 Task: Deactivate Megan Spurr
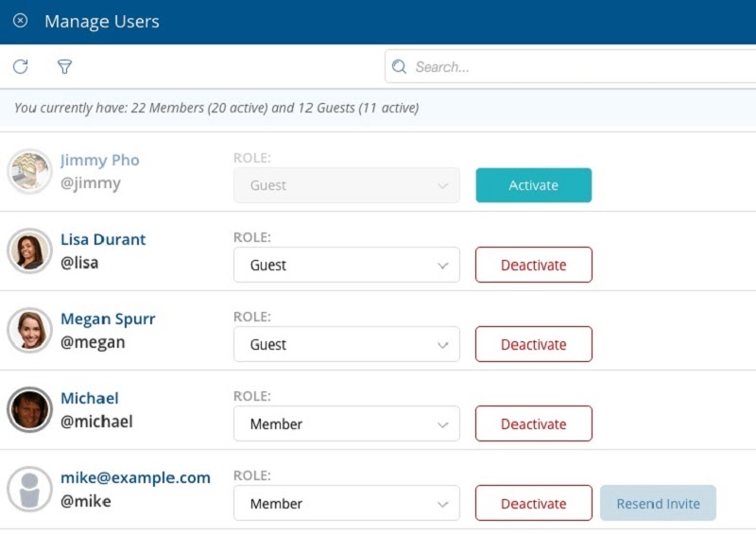[x=534, y=344]
